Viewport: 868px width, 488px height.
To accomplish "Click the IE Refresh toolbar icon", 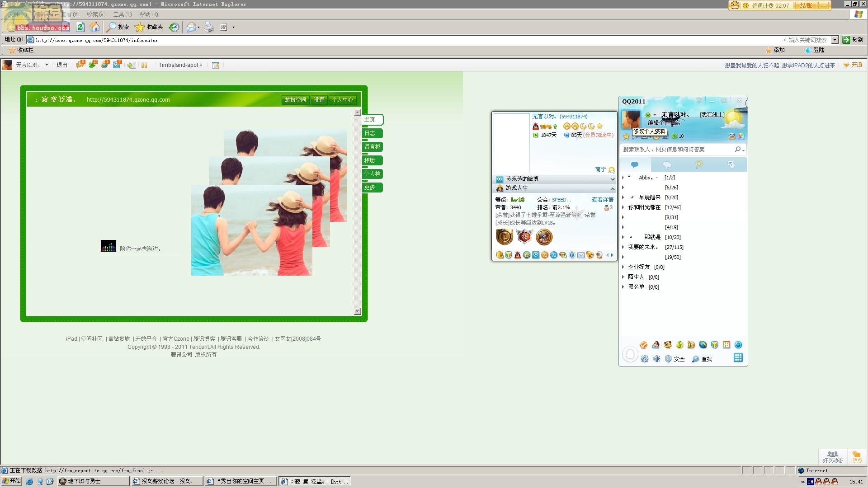I will 80,27.
